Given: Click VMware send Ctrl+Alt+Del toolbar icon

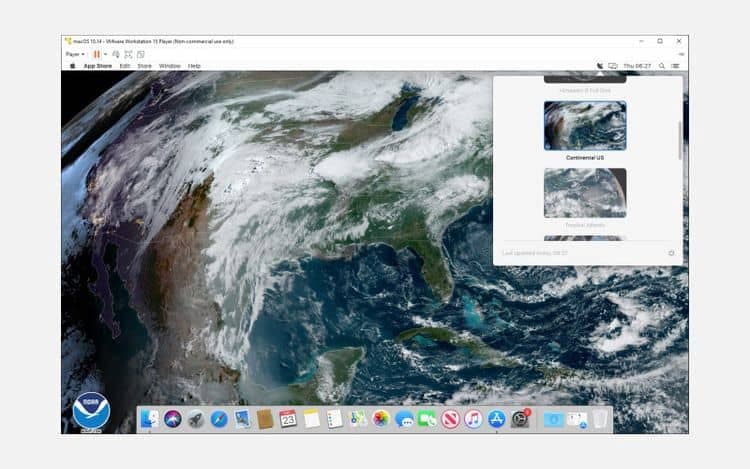Looking at the screenshot, I should point(116,55).
